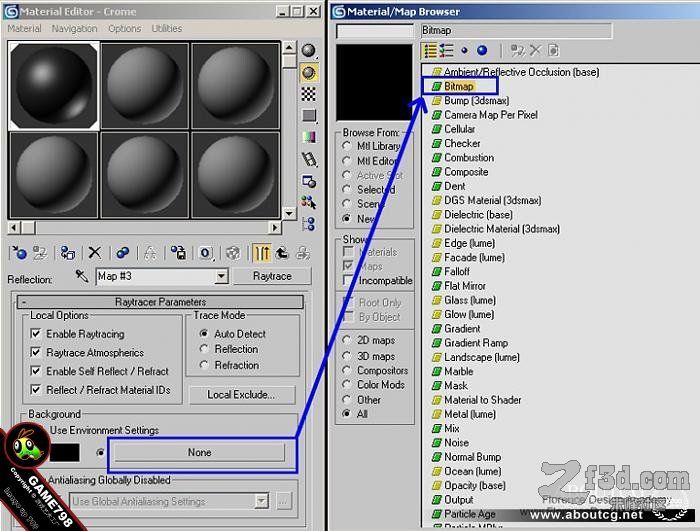Select the Compositors radio button
The height and width of the screenshot is (531, 700).
click(x=346, y=370)
